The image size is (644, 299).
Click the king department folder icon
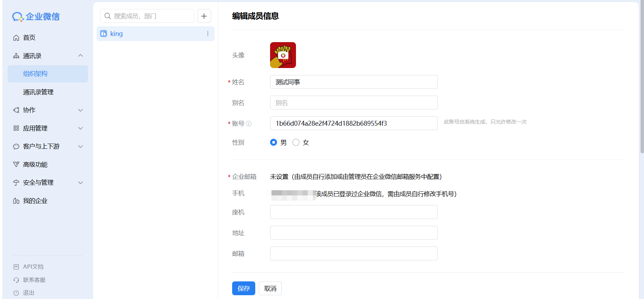point(103,33)
